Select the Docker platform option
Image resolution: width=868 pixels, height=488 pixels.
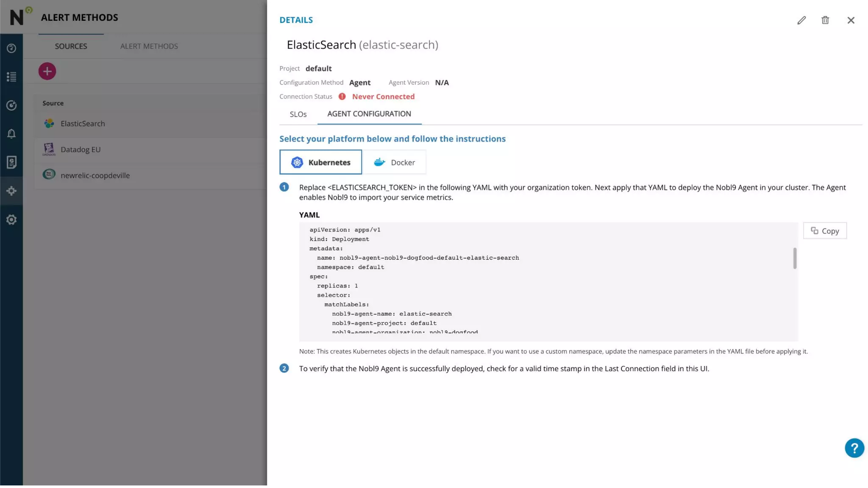click(x=394, y=162)
